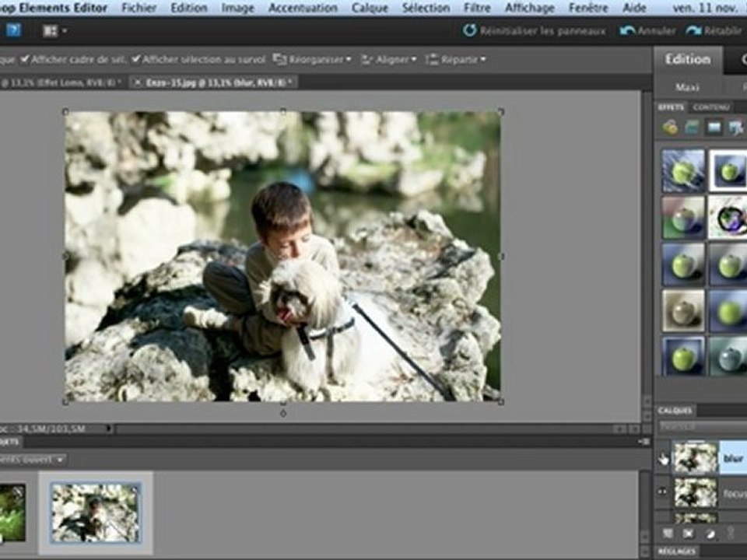Viewport: 747px width, 560px height.
Task: Open the Affichage menu
Action: coord(530,8)
